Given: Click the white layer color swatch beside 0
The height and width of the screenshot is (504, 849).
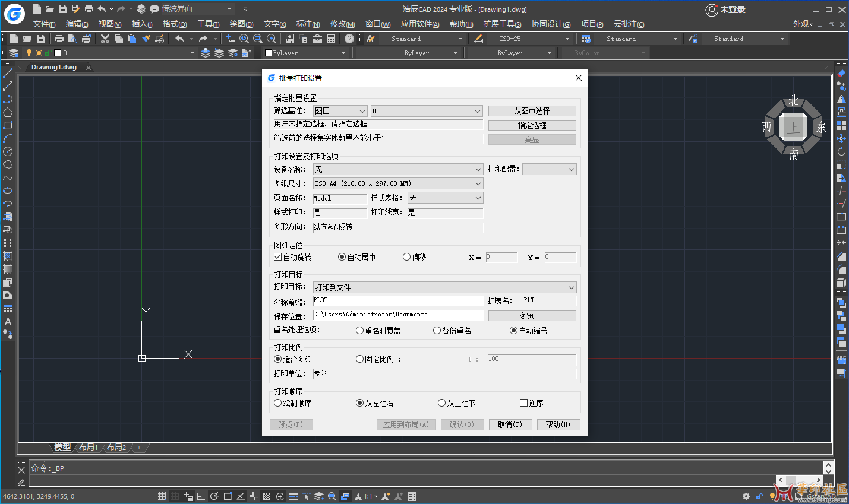Looking at the screenshot, I should (58, 53).
